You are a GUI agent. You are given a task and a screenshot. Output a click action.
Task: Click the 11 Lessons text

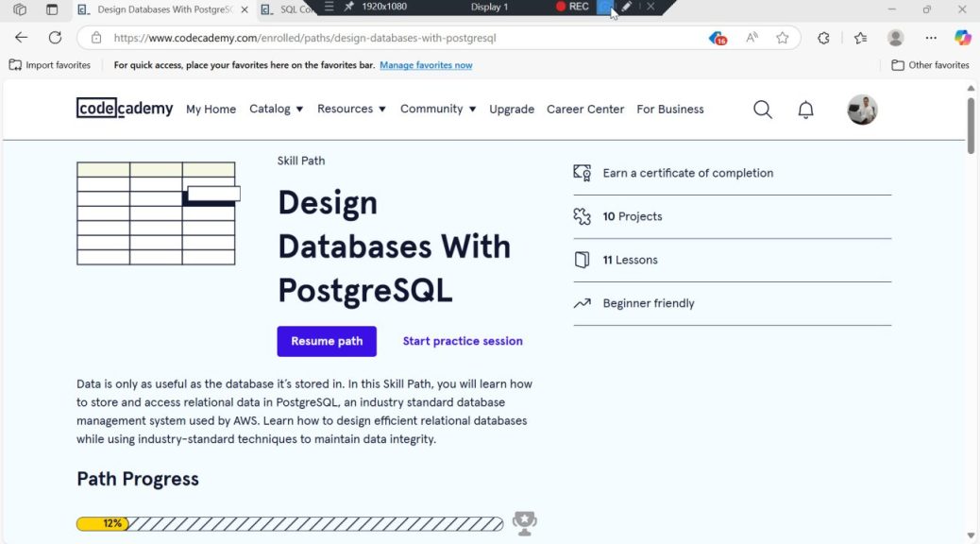(630, 260)
